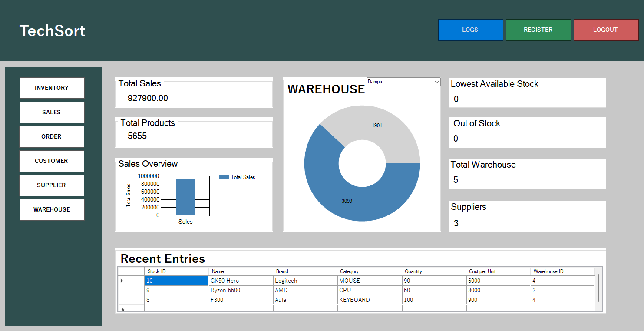Click the MOUSE category cell
This screenshot has width=644, height=331.
coord(370,281)
